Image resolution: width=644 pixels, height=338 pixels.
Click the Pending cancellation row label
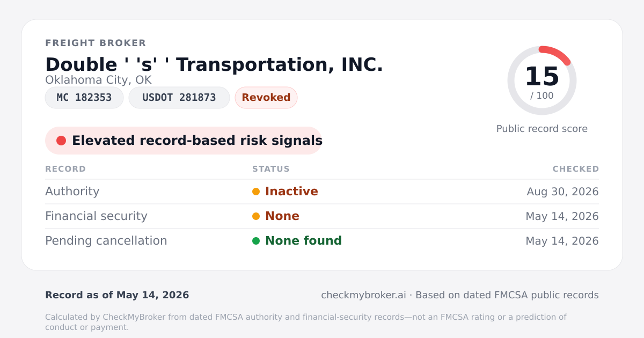106,241
